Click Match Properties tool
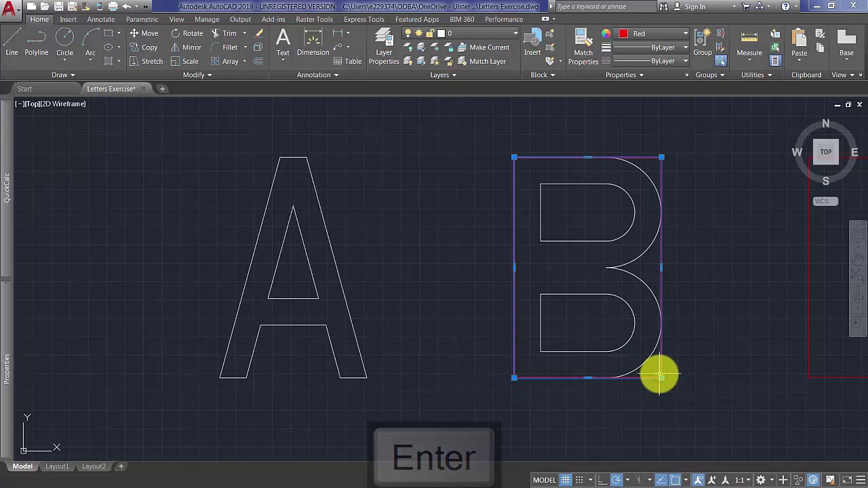This screenshot has width=868, height=488. pyautogui.click(x=583, y=46)
